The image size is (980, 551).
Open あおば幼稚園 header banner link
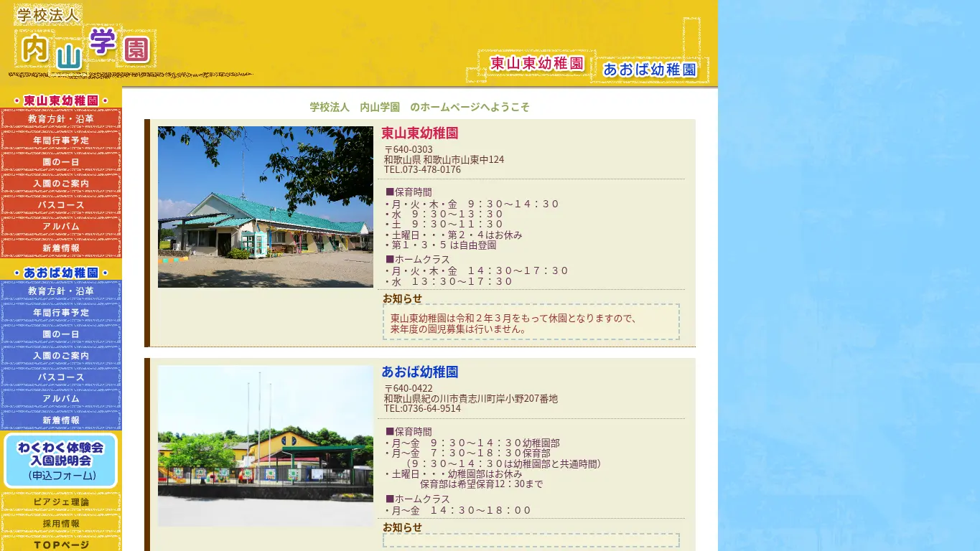(650, 69)
